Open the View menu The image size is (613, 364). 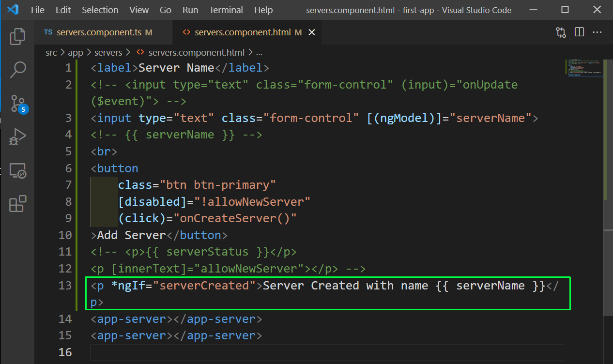pos(139,10)
